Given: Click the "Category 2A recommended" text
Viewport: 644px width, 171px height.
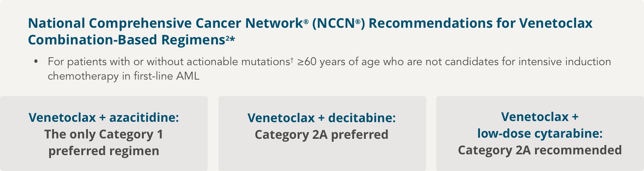Looking at the screenshot, I should (540, 150).
